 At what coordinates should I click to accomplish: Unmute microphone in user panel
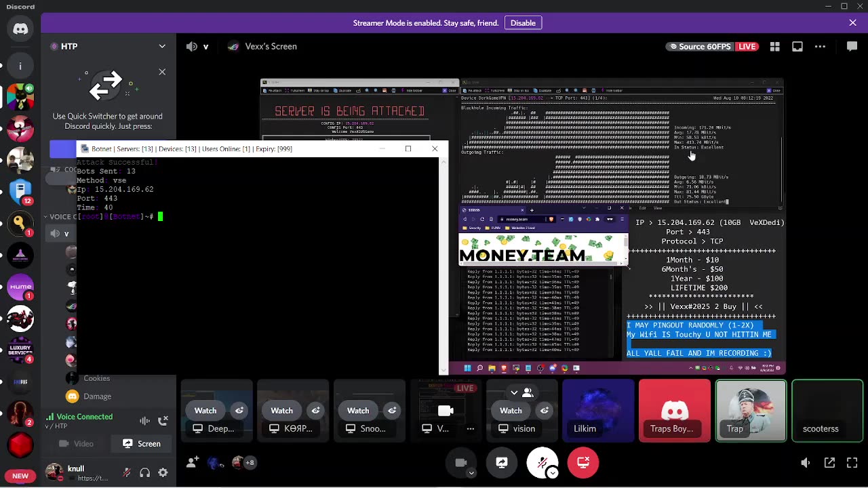pos(127,472)
